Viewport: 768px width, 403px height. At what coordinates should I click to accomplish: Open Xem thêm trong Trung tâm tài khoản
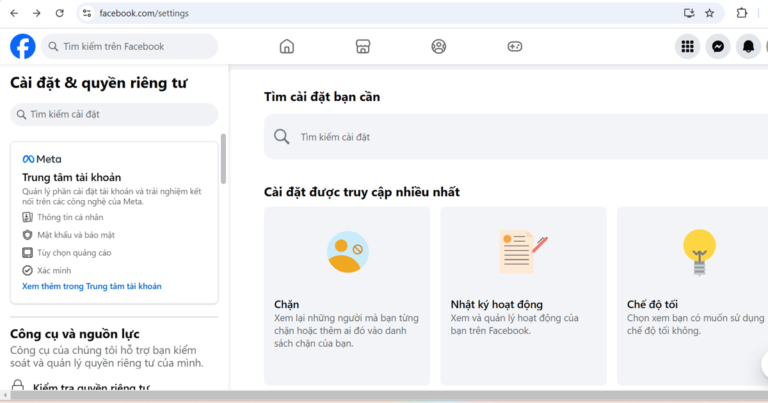click(92, 286)
